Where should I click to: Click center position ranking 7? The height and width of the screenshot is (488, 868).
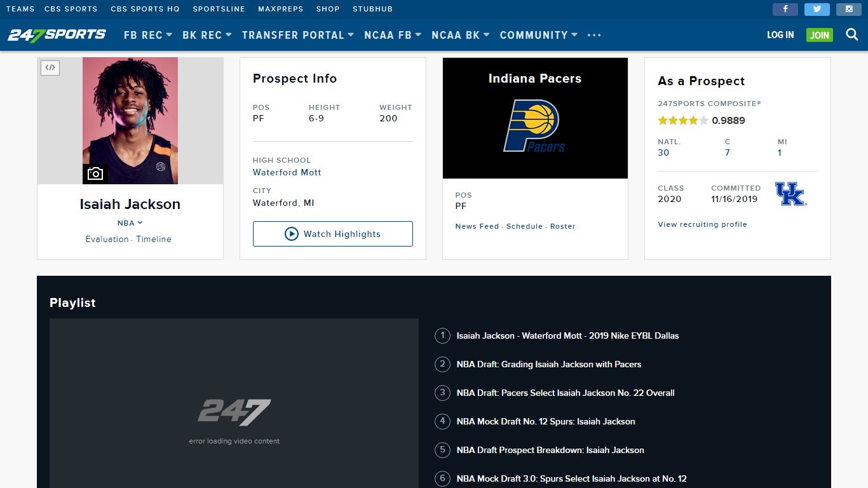[728, 152]
